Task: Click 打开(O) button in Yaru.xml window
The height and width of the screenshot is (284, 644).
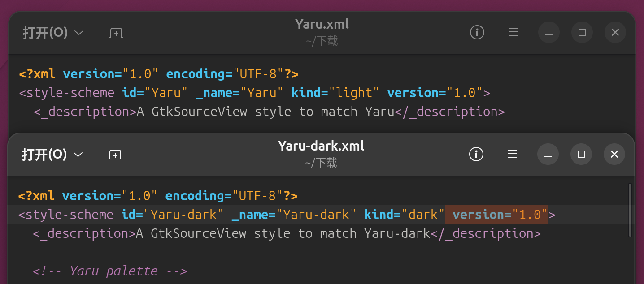Action: click(x=45, y=33)
